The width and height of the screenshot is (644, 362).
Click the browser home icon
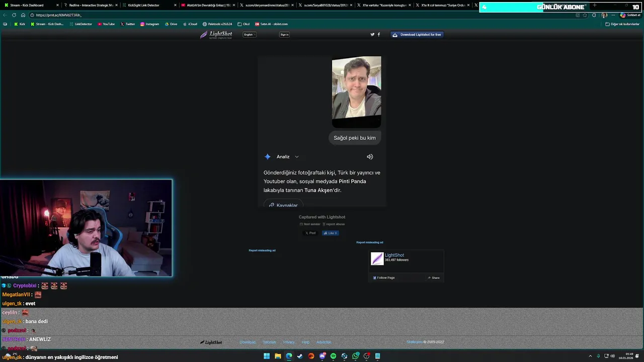point(23,15)
